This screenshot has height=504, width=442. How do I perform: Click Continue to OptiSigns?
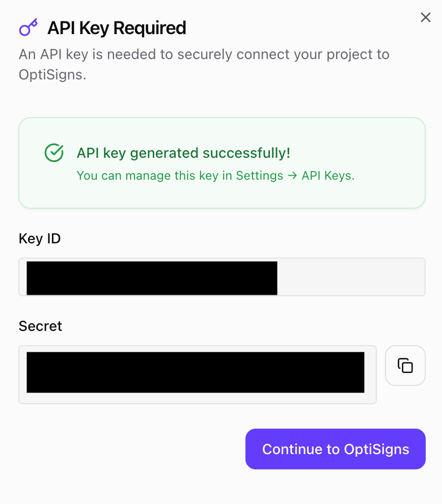[335, 449]
